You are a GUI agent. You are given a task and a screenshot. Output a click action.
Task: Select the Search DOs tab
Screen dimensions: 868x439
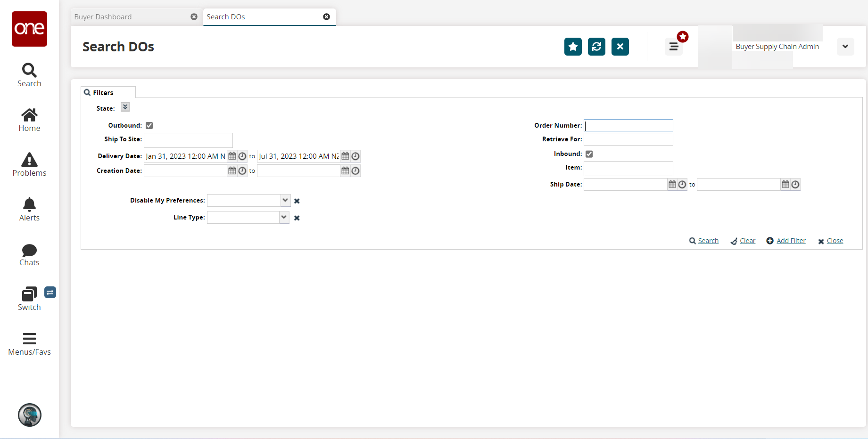tap(270, 17)
